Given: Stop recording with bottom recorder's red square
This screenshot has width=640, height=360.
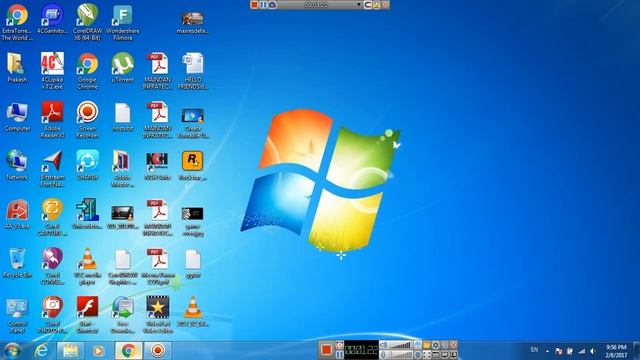Looking at the screenshot, I should (327, 350).
